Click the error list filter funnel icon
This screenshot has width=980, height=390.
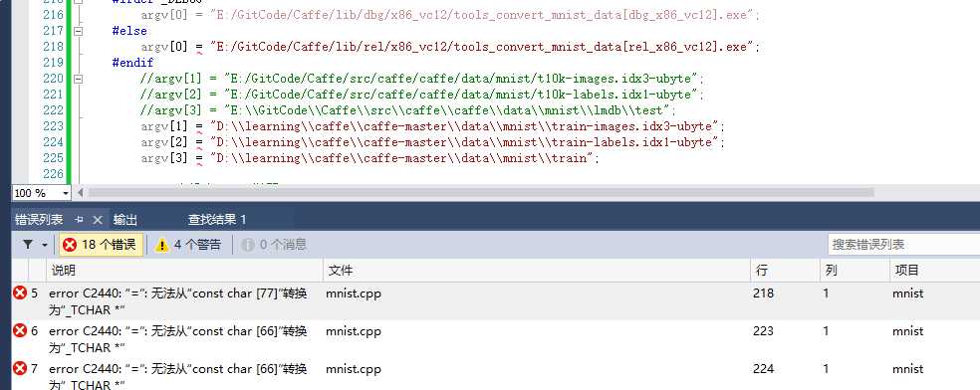coord(28,245)
